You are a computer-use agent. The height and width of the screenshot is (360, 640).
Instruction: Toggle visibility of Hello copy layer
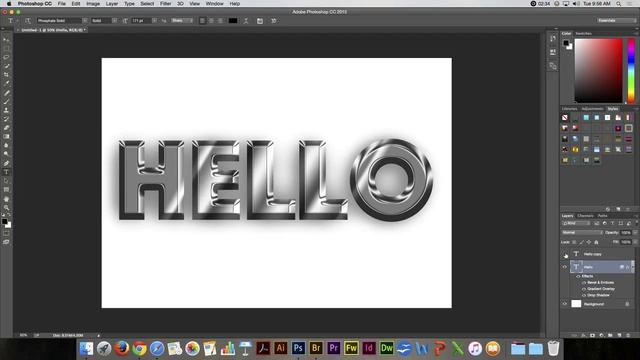pos(565,255)
